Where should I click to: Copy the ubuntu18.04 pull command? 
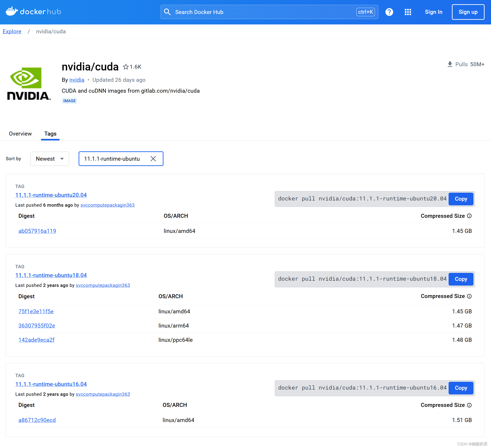pos(461,279)
